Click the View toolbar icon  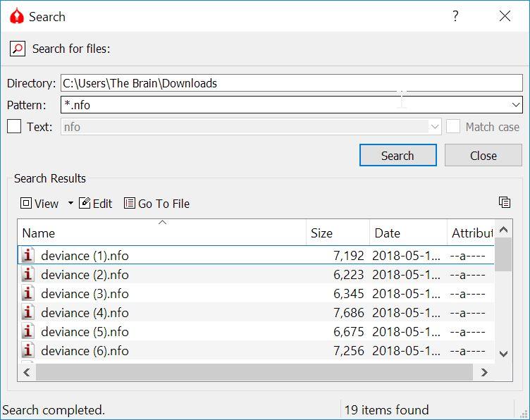pos(26,204)
